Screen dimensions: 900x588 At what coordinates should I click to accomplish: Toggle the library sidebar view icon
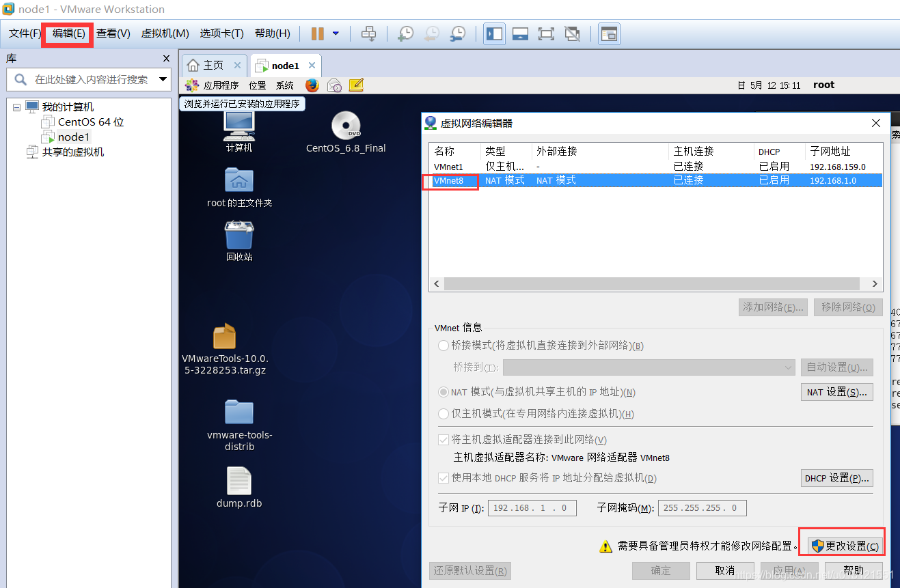pyautogui.click(x=494, y=33)
